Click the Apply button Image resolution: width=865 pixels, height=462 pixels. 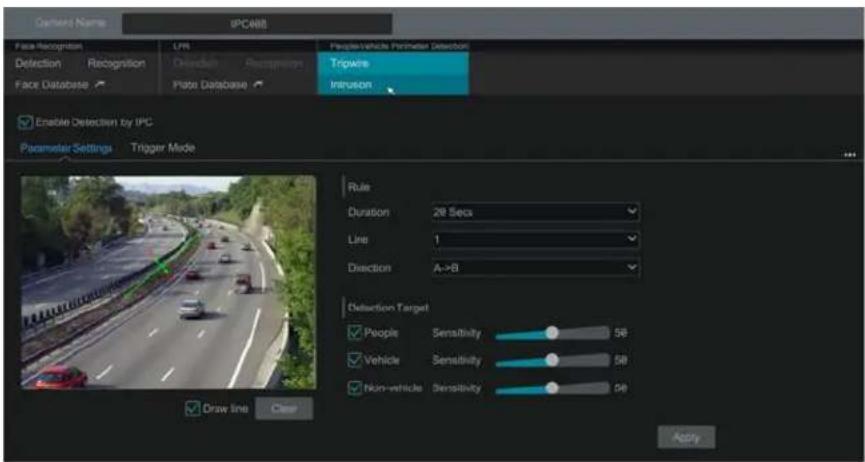tap(686, 437)
